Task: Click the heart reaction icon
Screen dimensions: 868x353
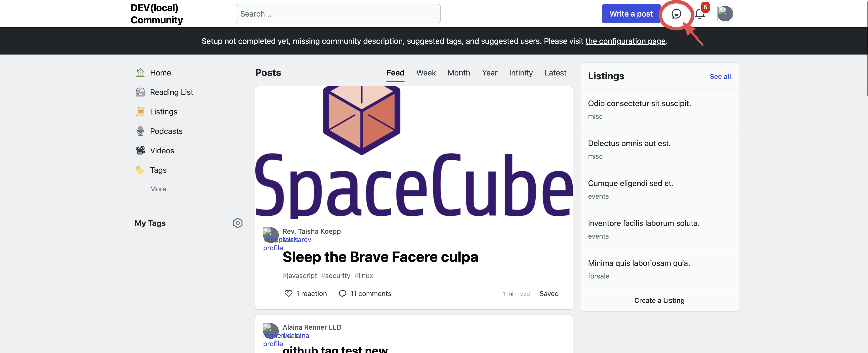Action: [289, 293]
